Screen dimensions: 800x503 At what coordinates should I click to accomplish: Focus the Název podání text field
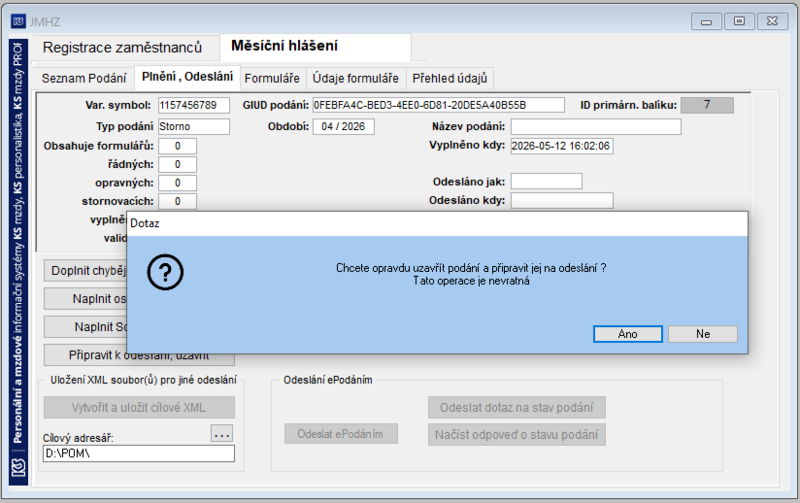click(596, 127)
